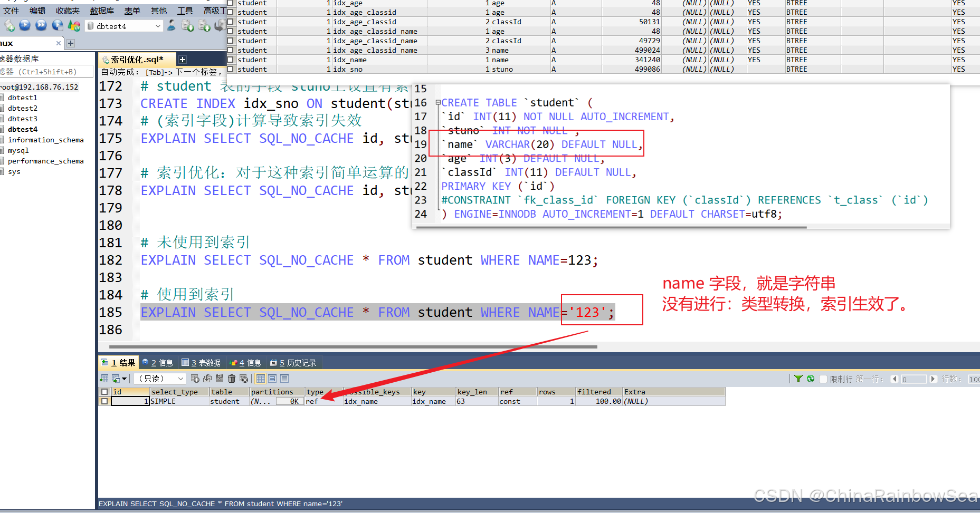Viewport: 980px width, 513px height.
Task: Check the idx_age_classid_name classId row checkbox
Action: click(x=230, y=41)
